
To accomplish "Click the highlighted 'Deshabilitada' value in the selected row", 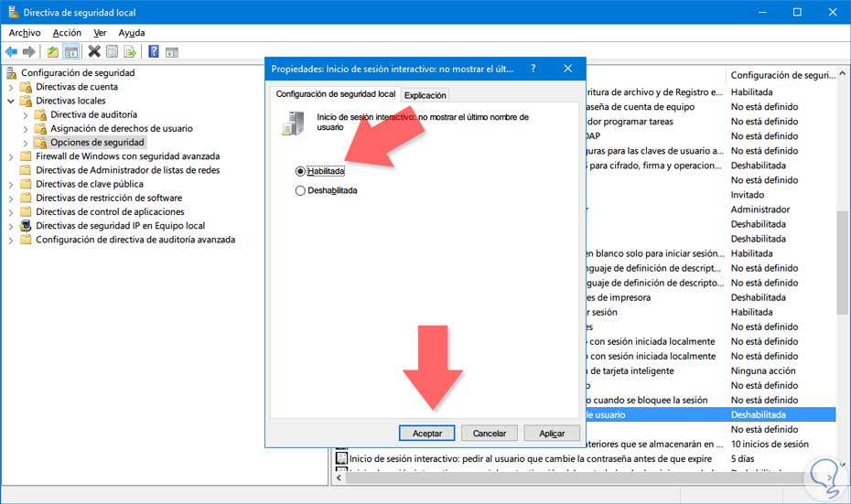I will click(x=759, y=414).
